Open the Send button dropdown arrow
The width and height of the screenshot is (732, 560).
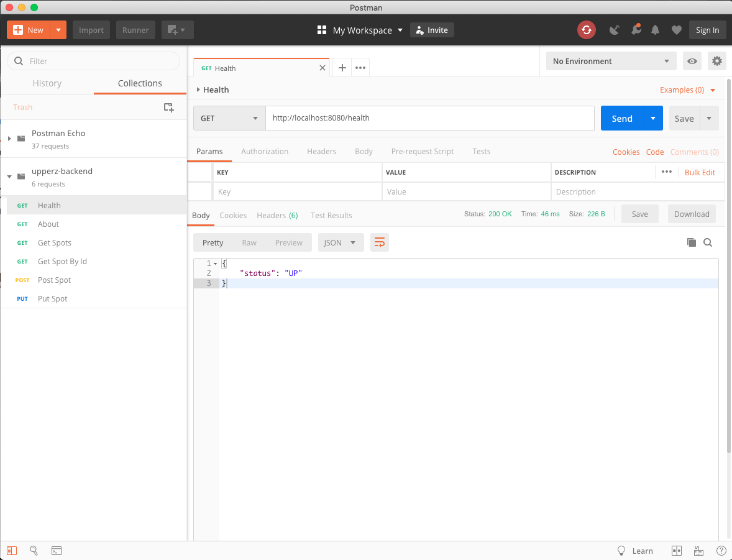pos(653,118)
